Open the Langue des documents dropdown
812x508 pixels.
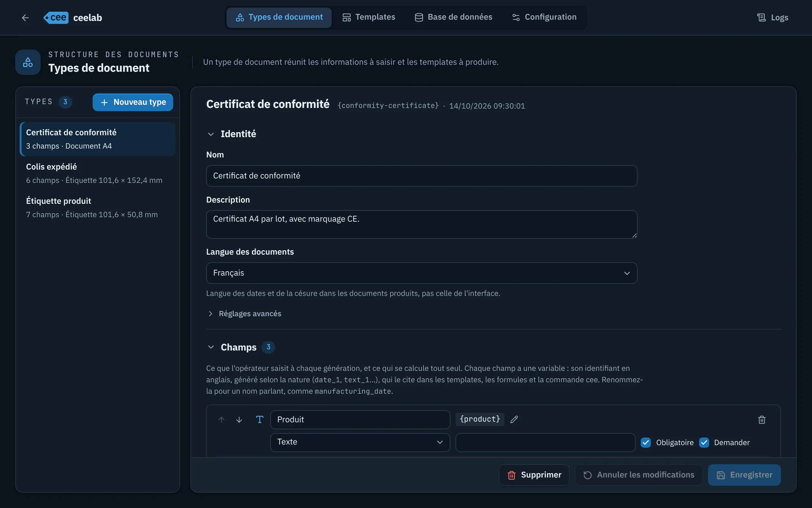422,273
